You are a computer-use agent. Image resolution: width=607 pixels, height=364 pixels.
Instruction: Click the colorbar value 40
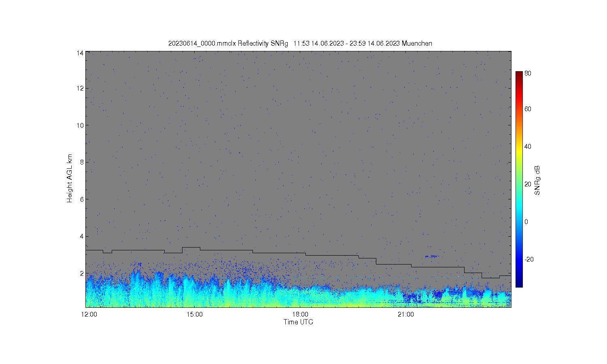point(528,146)
